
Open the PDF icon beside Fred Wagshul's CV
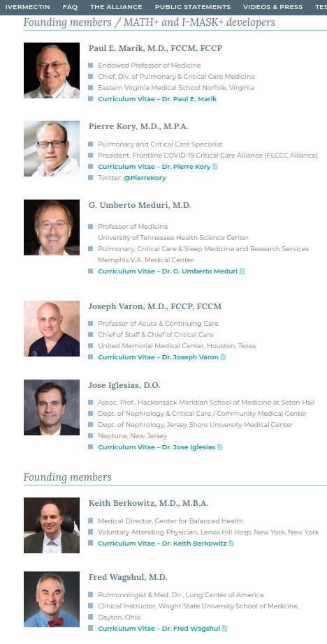tap(224, 629)
